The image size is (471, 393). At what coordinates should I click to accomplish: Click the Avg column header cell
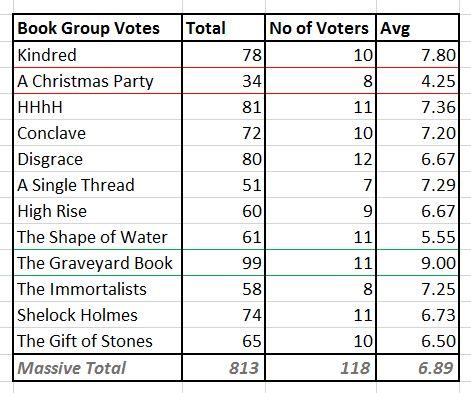(417, 28)
